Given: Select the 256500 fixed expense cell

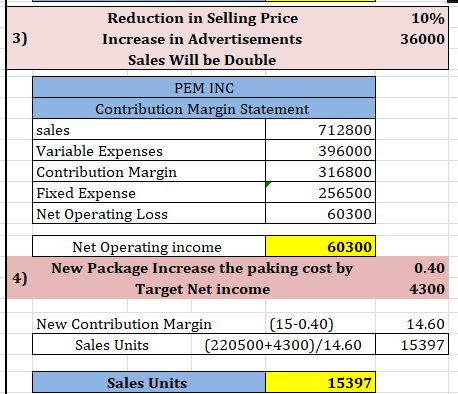Looking at the screenshot, I should point(321,192).
